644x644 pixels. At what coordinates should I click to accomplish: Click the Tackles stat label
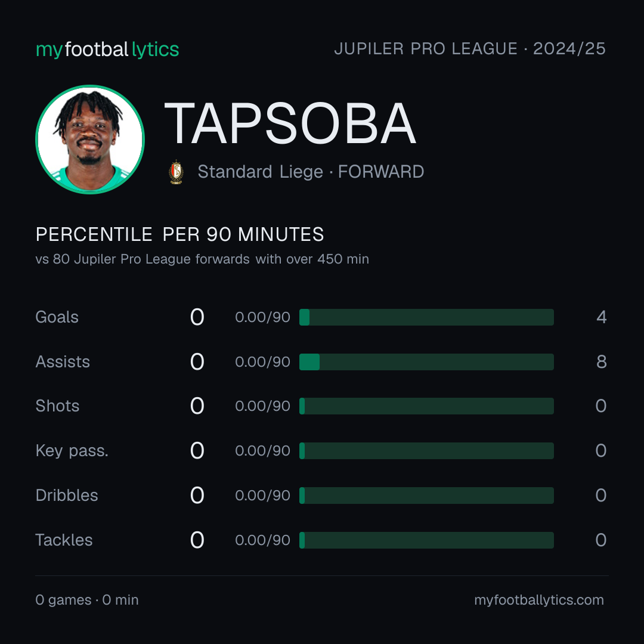coord(64,540)
